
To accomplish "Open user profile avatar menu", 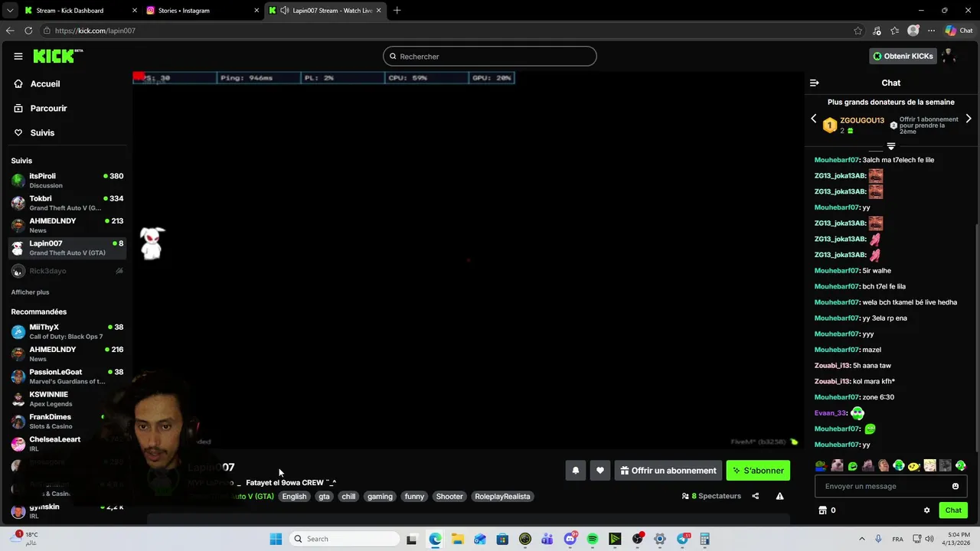I will coord(948,56).
